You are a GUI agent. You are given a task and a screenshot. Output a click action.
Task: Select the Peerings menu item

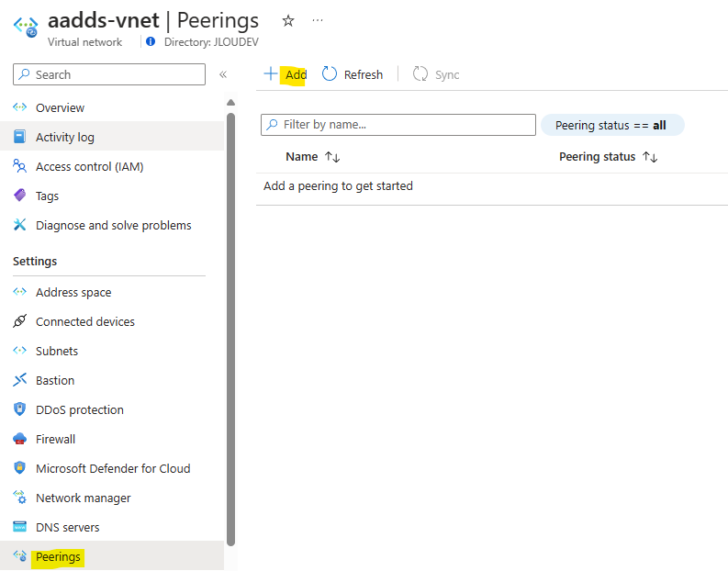(x=58, y=557)
